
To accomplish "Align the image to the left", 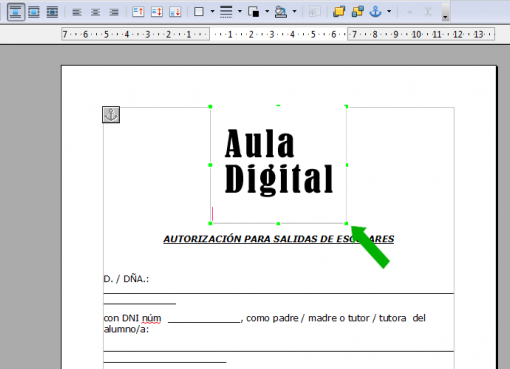I will 77,12.
